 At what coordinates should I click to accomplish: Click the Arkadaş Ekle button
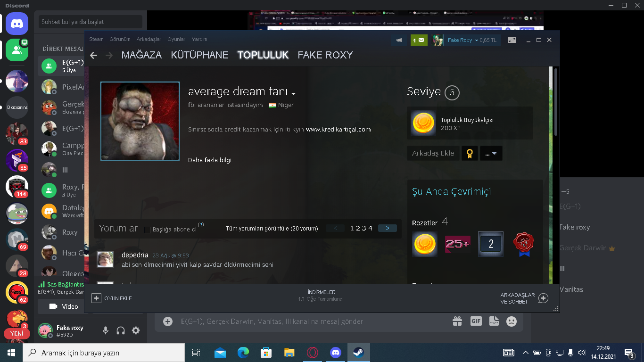pos(433,153)
